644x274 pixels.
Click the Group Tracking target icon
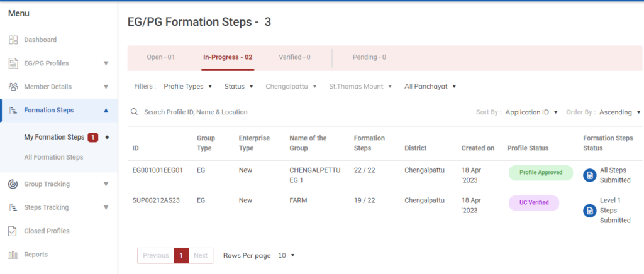coord(13,184)
